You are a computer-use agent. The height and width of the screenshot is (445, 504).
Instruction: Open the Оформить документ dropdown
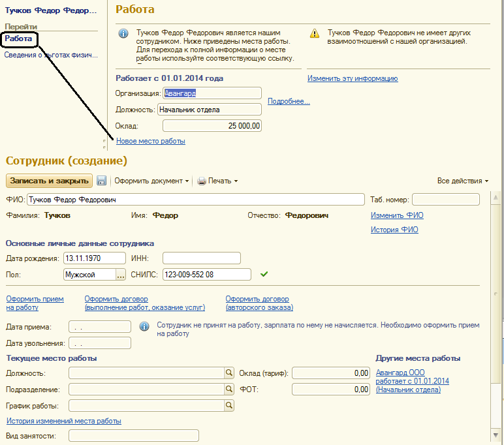(152, 181)
